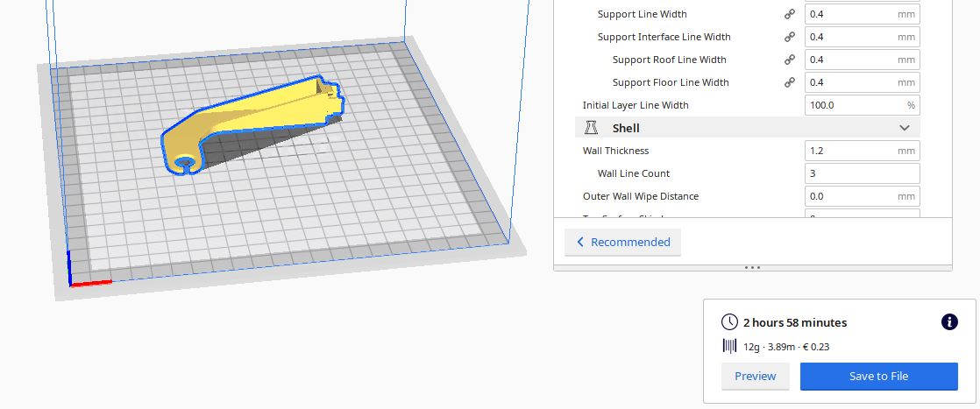Click the Support Floor Line Width label
Image resolution: width=980 pixels, height=409 pixels.
671,82
